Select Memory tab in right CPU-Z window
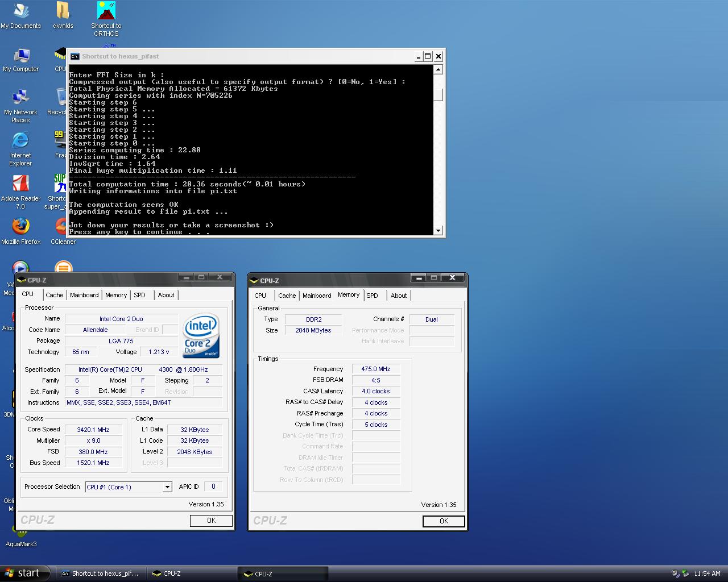728x582 pixels. pyautogui.click(x=349, y=294)
